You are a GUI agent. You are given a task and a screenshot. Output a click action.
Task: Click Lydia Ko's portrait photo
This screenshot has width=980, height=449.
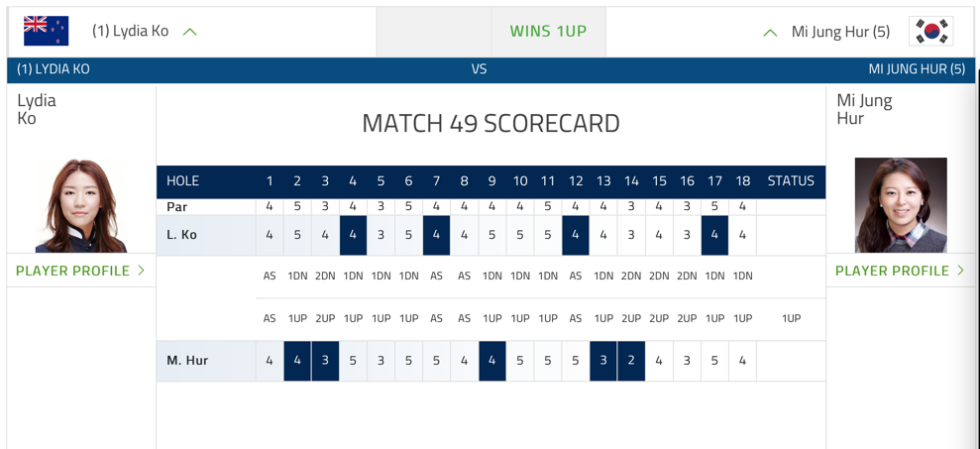81,206
